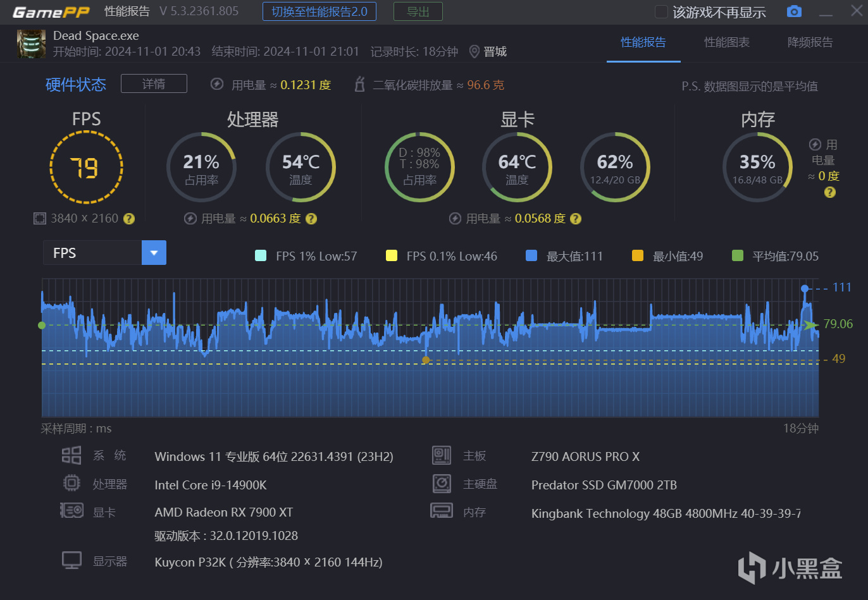Viewport: 868px width, 600px height.
Task: Click the 记录时长: 18分钟 text
Action: (x=414, y=52)
